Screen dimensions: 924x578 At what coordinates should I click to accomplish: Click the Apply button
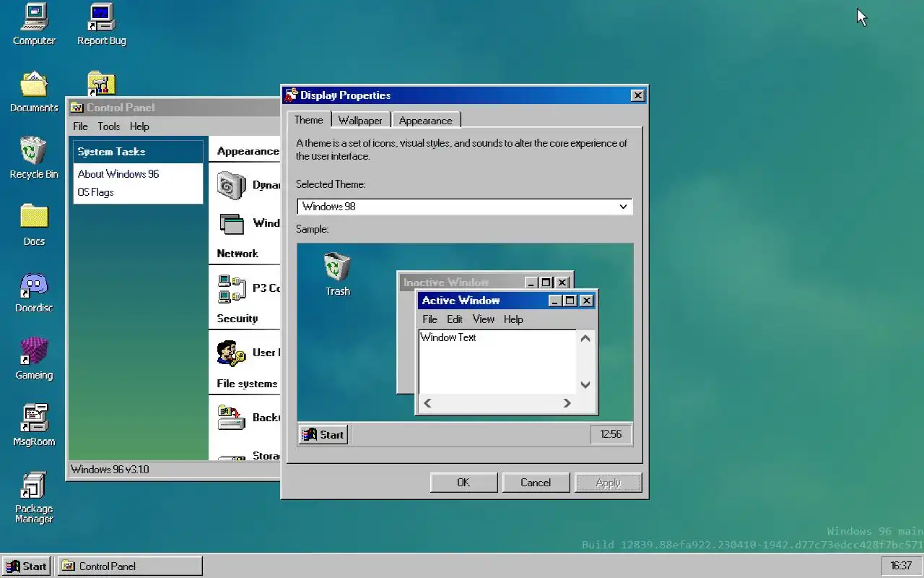click(x=608, y=483)
